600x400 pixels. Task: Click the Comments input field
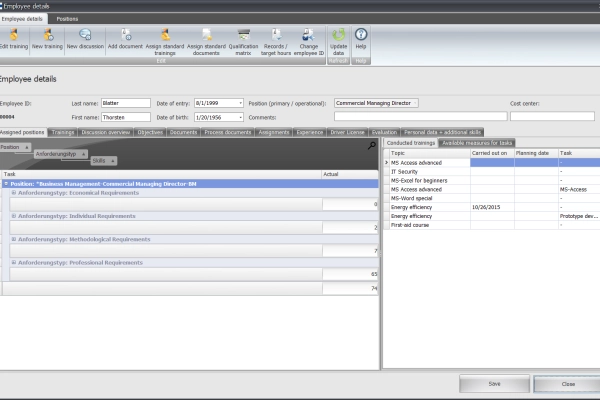(x=419, y=116)
